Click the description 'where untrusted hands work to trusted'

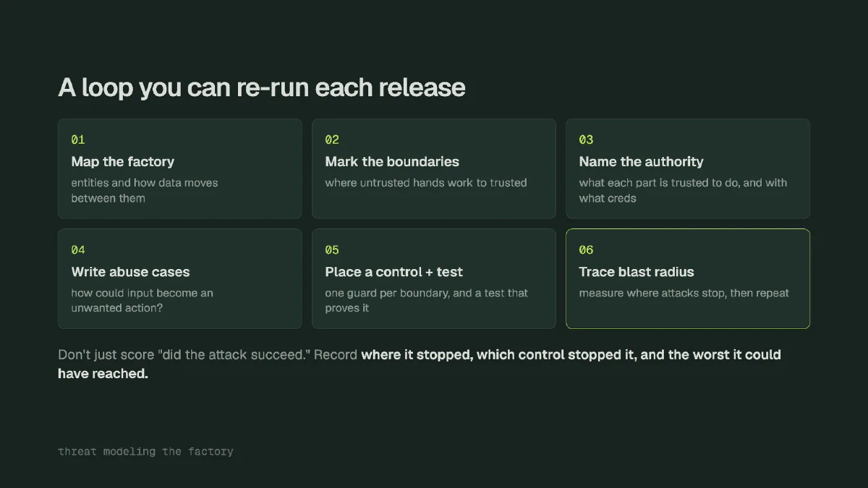pos(426,183)
